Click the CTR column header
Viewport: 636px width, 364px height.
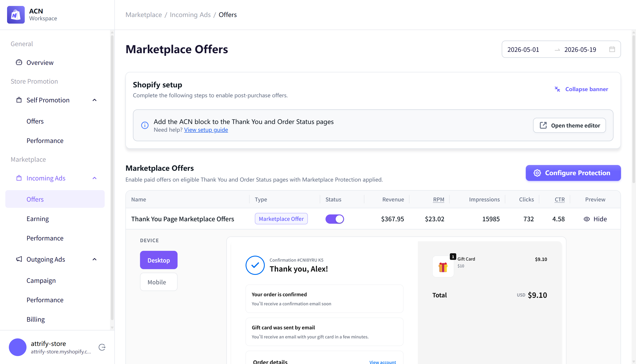point(560,199)
